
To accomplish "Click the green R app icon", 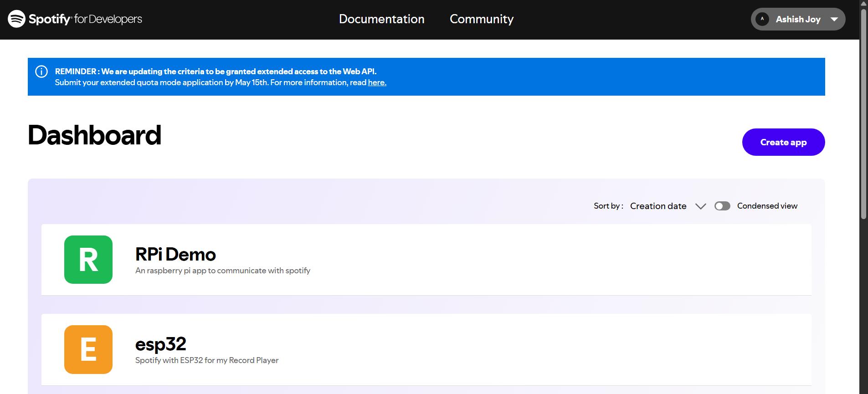I will tap(88, 260).
